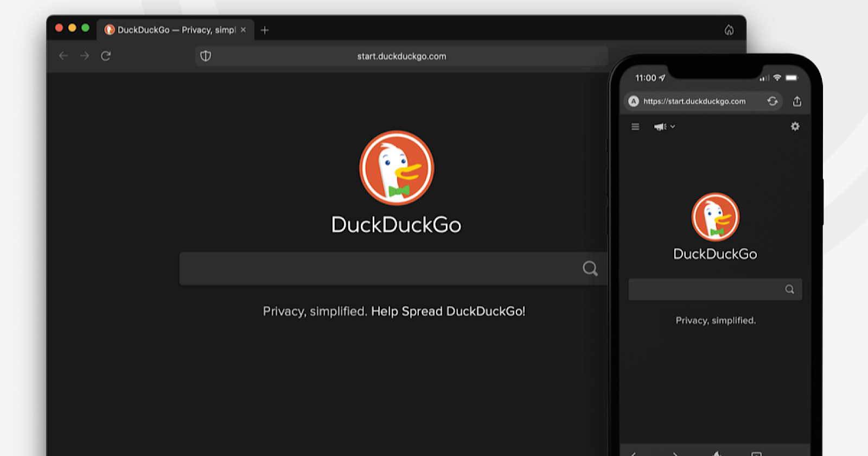Go forward in the desktop browser
This screenshot has height=456, width=868.
pos(85,56)
